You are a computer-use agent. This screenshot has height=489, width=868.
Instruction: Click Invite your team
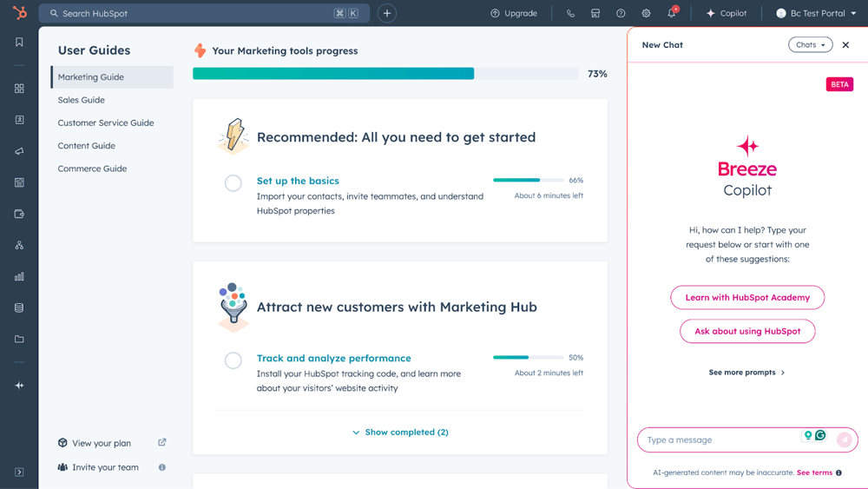[105, 467]
